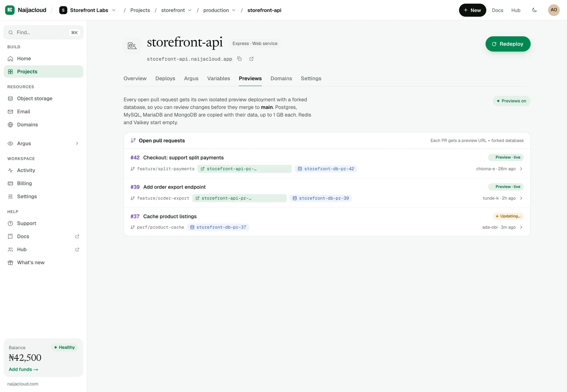
Task: Open storefront-db-pr-37 database link
Action: point(218,227)
